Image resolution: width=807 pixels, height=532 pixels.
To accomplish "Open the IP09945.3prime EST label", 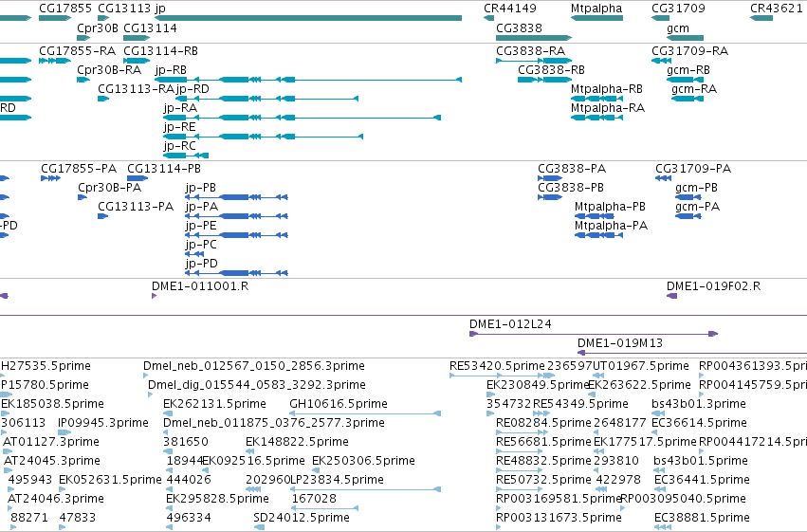I will (103, 424).
